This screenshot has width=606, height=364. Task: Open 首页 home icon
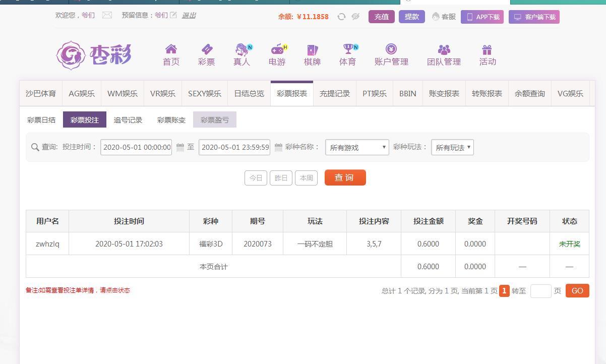(171, 49)
